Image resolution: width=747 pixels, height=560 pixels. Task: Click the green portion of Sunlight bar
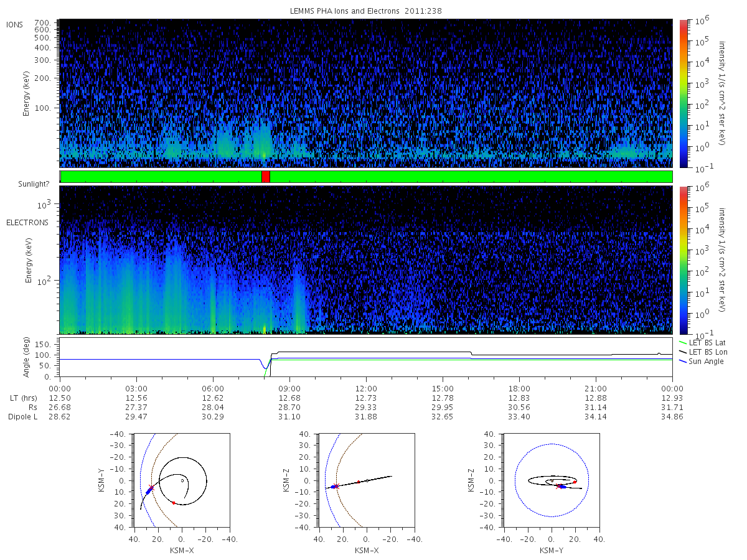tap(471, 177)
